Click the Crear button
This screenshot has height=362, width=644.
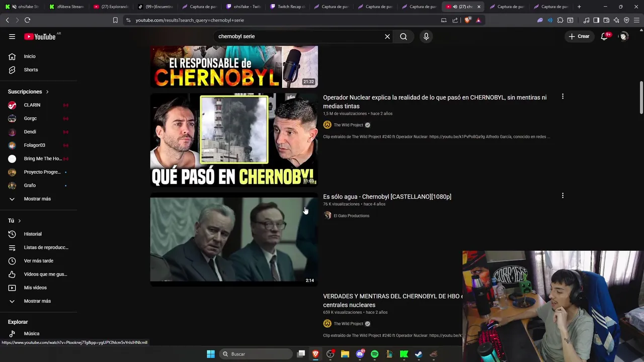pos(579,36)
